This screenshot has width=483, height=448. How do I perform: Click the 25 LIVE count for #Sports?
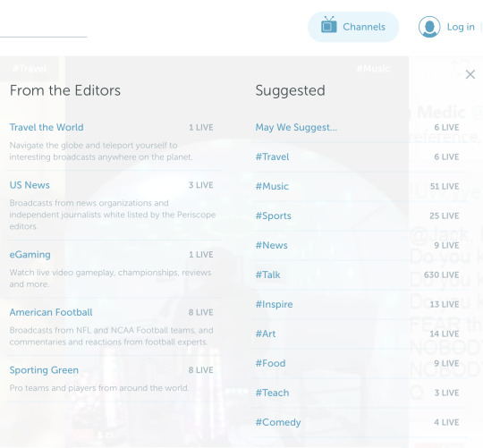tap(445, 216)
